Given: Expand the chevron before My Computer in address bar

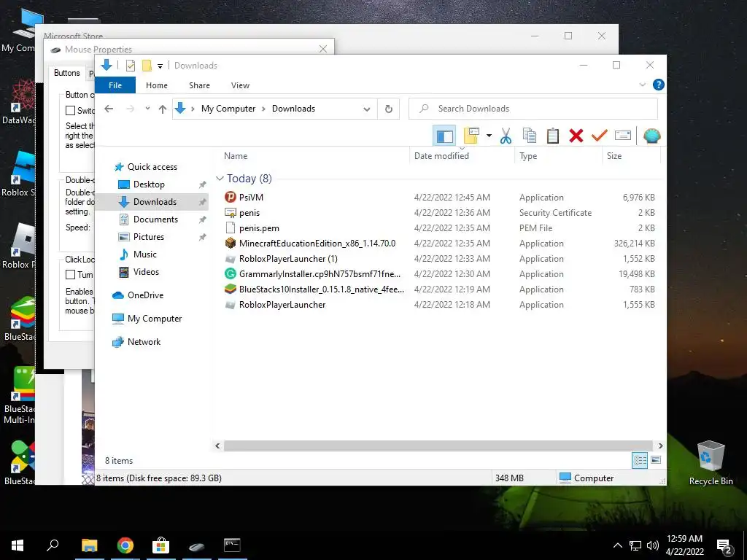Looking at the screenshot, I should [x=193, y=109].
